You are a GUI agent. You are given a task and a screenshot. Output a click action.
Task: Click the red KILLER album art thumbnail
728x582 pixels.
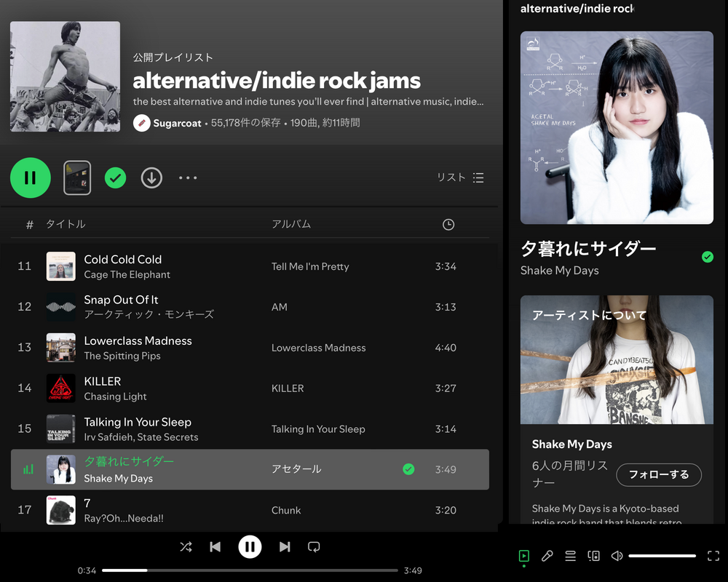coord(61,388)
